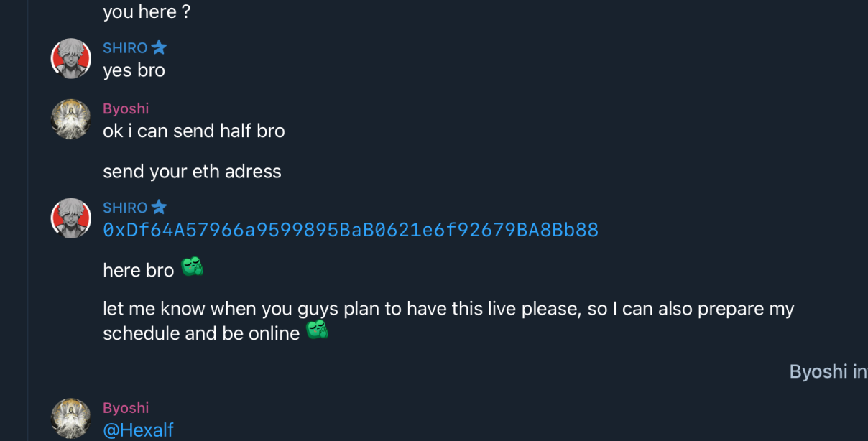Open SHIRO's profile name above 'yes bro'
Image resolution: width=868 pixels, height=441 pixels.
(125, 48)
